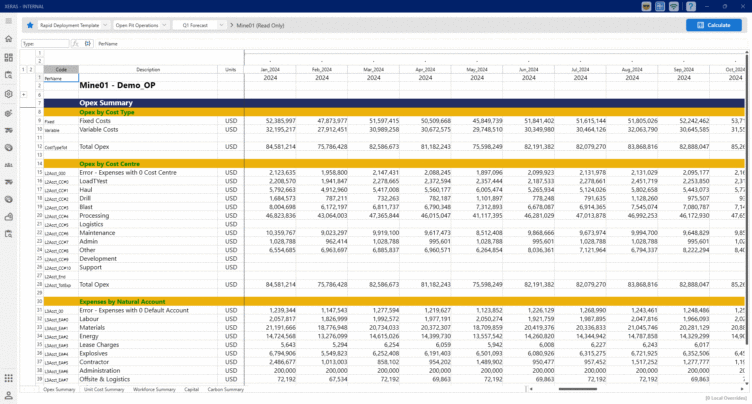Click the Type input field
Viewport: 752px width, 404px height.
[45, 44]
